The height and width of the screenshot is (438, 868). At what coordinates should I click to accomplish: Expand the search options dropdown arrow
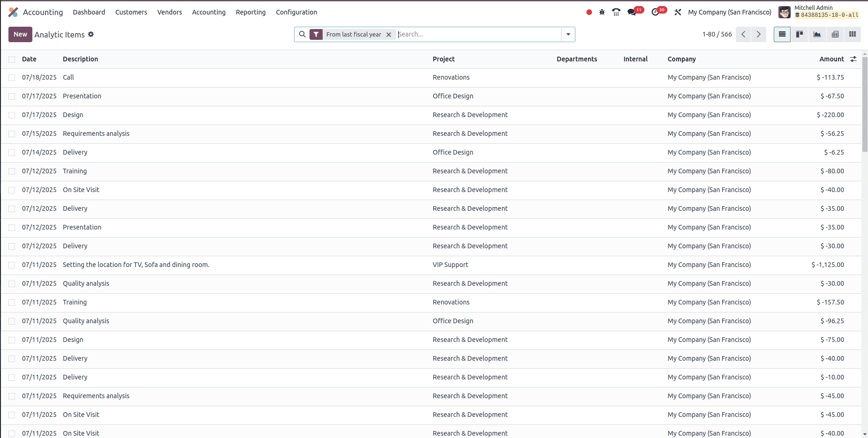click(568, 34)
